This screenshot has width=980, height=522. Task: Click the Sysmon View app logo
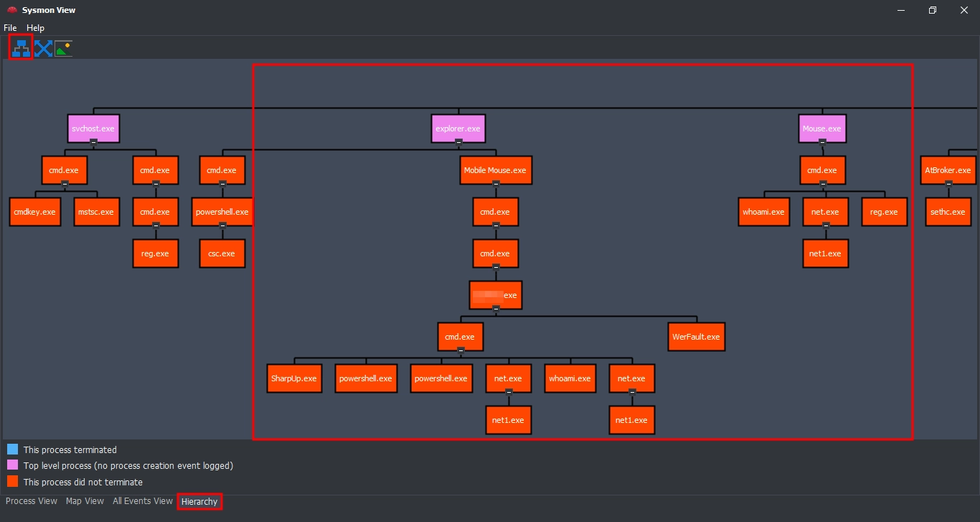(11, 10)
